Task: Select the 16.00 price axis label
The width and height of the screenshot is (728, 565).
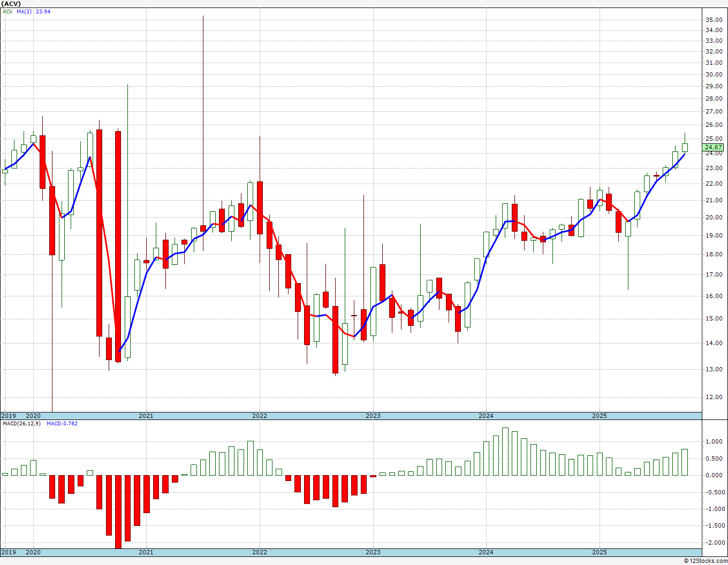Action: (714, 296)
